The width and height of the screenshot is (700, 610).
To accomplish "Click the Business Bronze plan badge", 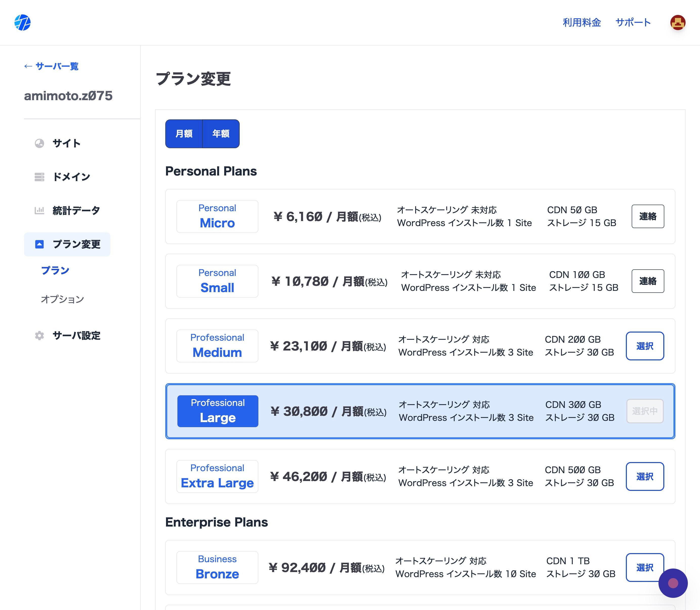I will pos(217,567).
